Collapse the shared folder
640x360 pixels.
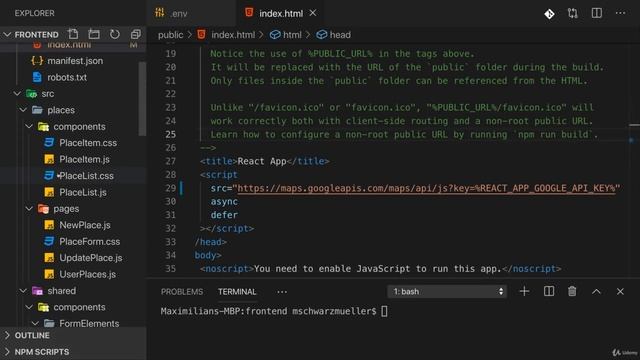23,291
